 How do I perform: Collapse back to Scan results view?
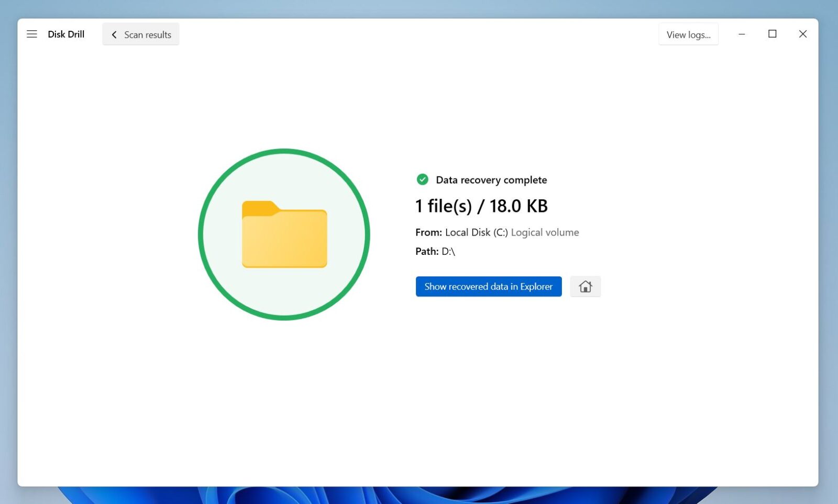pos(140,34)
